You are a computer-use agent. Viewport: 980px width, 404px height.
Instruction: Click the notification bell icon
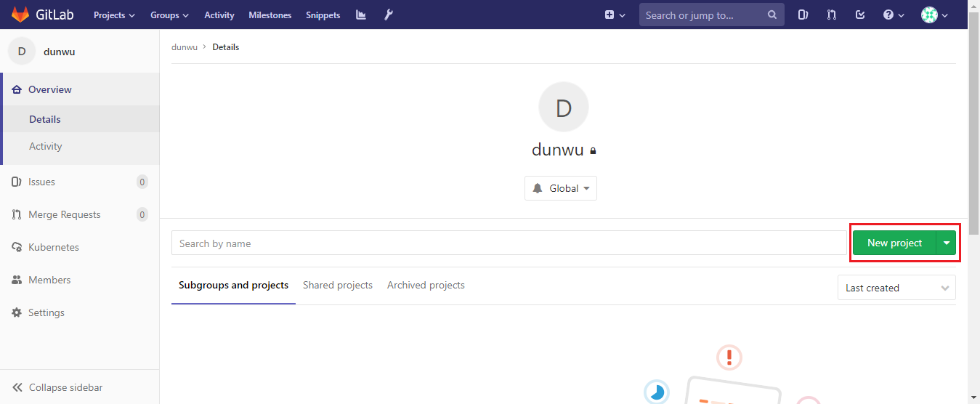538,188
